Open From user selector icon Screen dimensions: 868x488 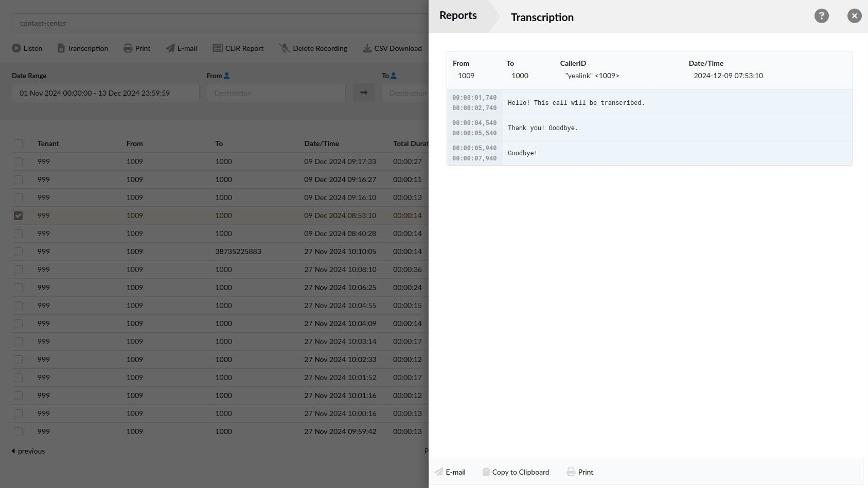tap(227, 76)
